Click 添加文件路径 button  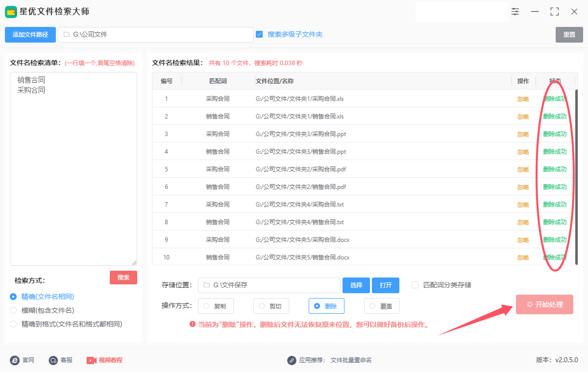pyautogui.click(x=30, y=35)
